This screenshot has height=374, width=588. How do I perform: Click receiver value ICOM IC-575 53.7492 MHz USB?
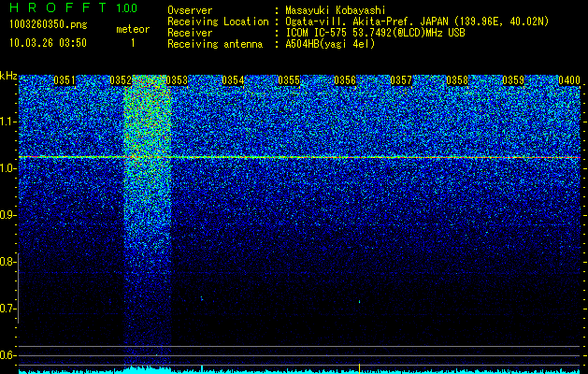pos(375,33)
